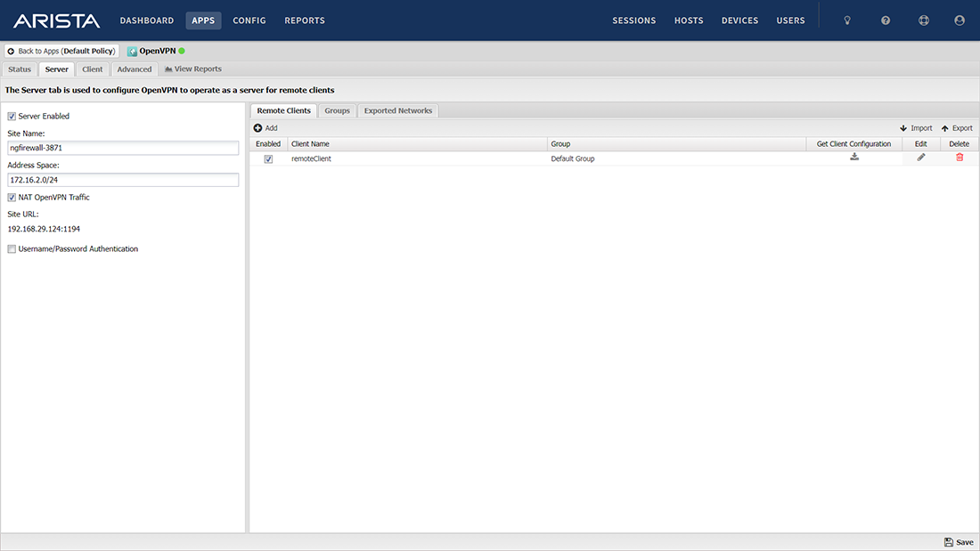Switch to the Exported Networks sub-tab
980x551 pixels.
tap(398, 110)
